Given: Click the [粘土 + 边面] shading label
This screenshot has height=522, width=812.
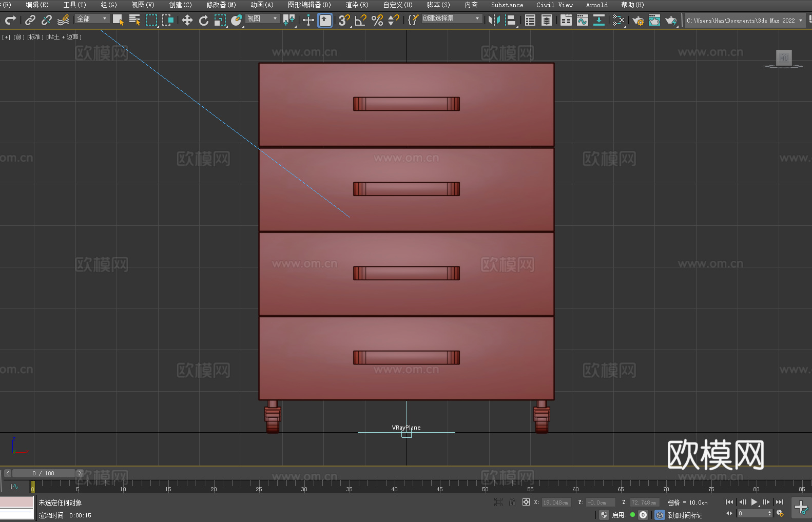Looking at the screenshot, I should coord(64,37).
